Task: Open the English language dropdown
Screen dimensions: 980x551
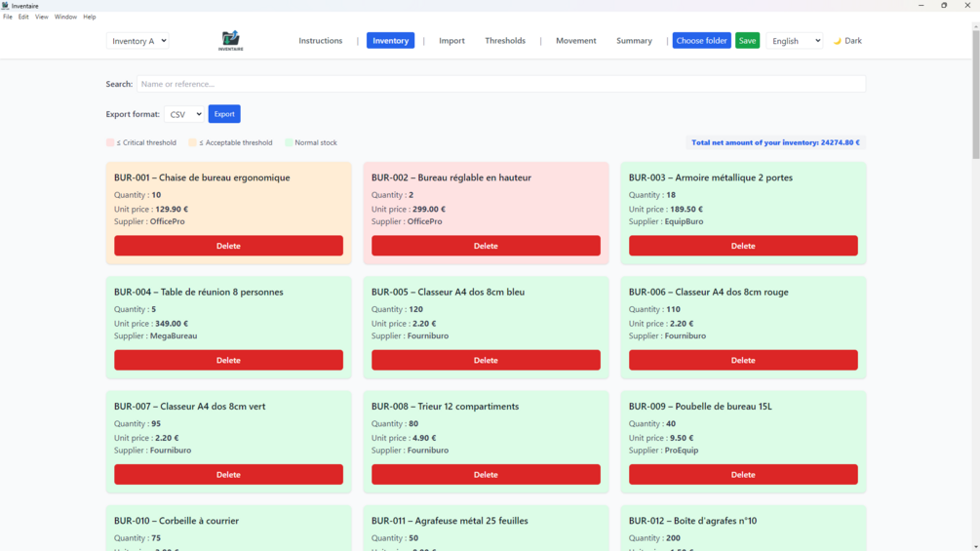Action: pos(795,41)
